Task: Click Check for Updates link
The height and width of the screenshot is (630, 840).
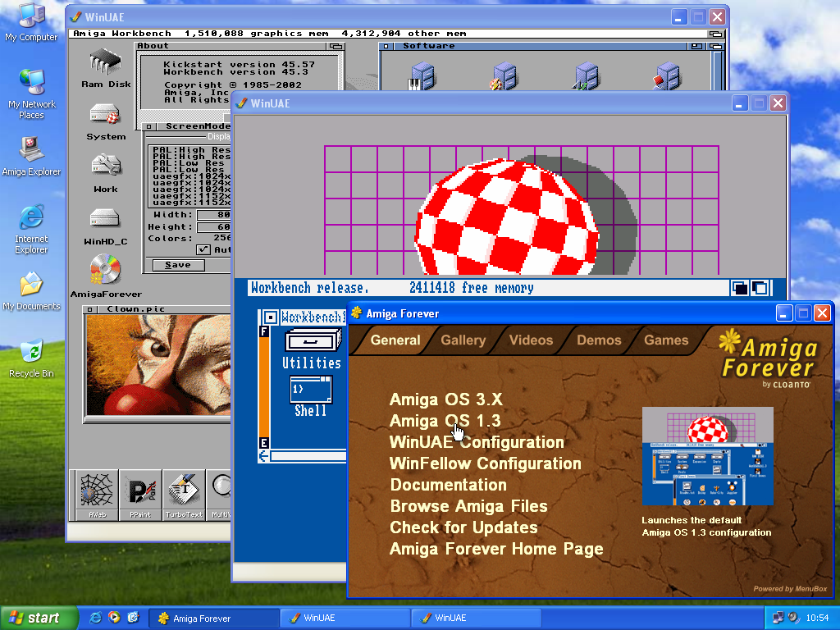Action: (x=463, y=528)
